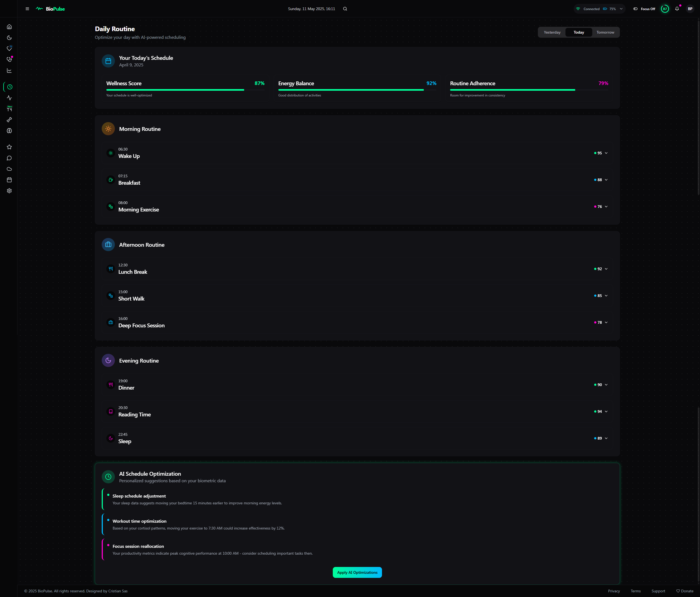This screenshot has height=597, width=700.
Task: Open the activity pulse icon in sidebar
Action: [x=10, y=98]
